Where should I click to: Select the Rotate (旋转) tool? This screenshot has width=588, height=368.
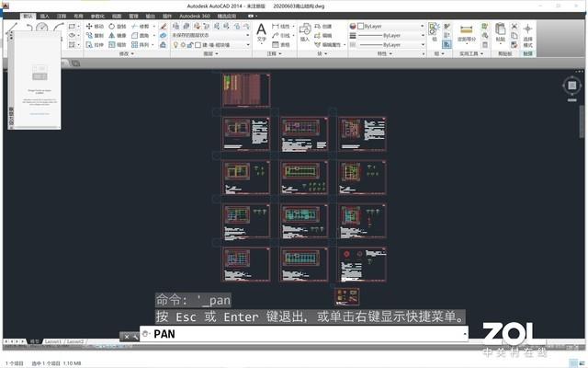[x=117, y=27]
